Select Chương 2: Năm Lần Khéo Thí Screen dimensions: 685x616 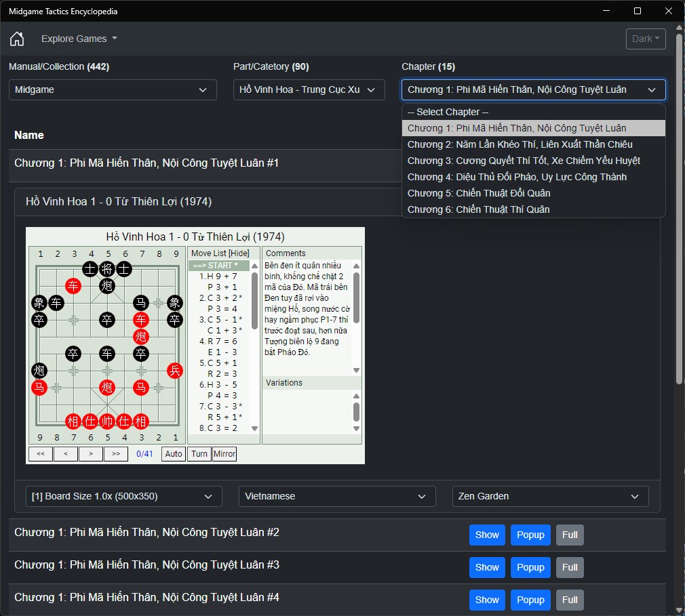[533, 144]
